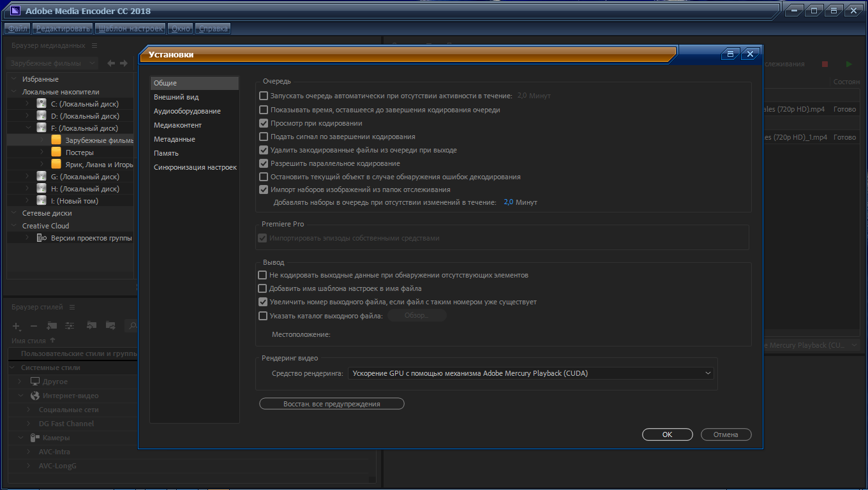Image resolution: width=868 pixels, height=490 pixels.
Task: Click the forward arrow in Media Browser
Action: coord(124,63)
